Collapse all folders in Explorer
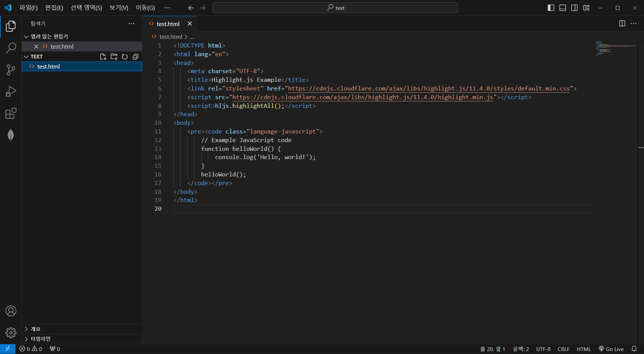644x354 pixels. click(x=136, y=57)
